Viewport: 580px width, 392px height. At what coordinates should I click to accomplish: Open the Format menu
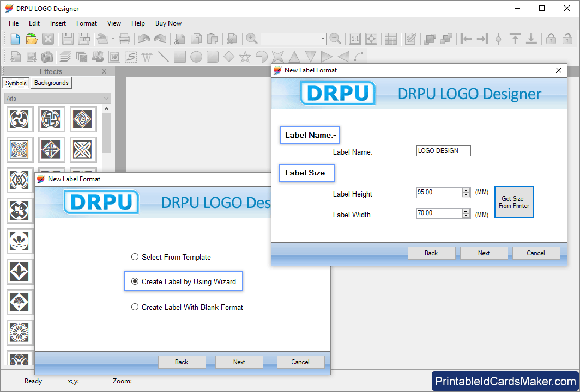point(87,23)
